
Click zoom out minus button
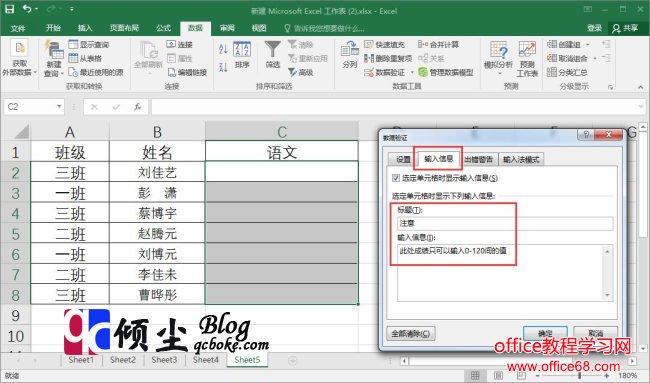point(537,375)
